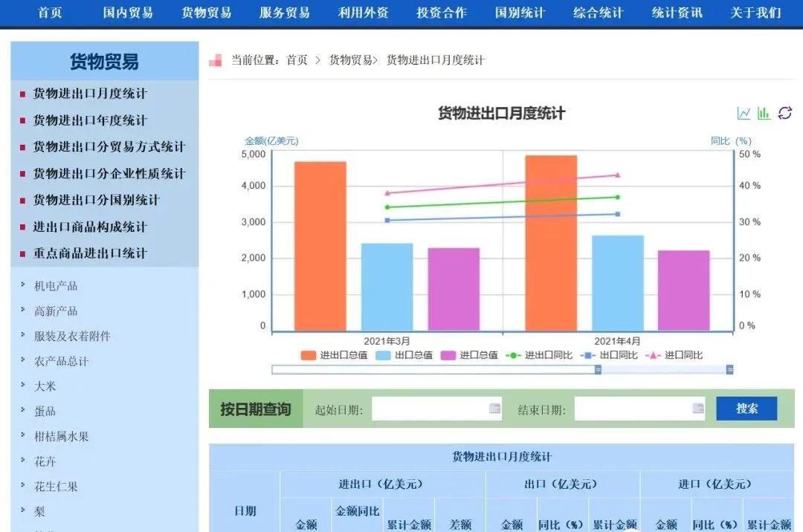The image size is (803, 532).
Task: Click the red page icon beside 当前位置
Action: coord(216,59)
